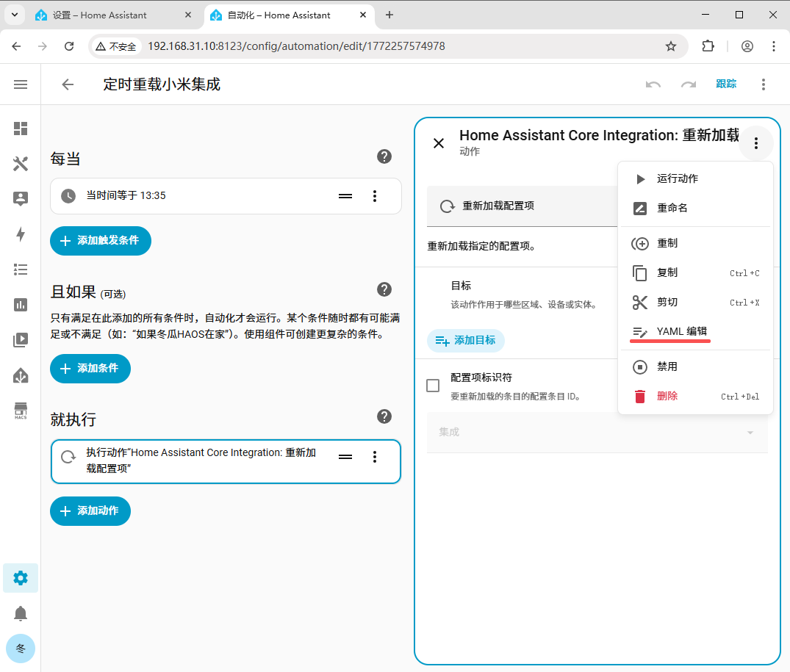Open help for the 每当 section
790x672 pixels.
click(x=384, y=156)
